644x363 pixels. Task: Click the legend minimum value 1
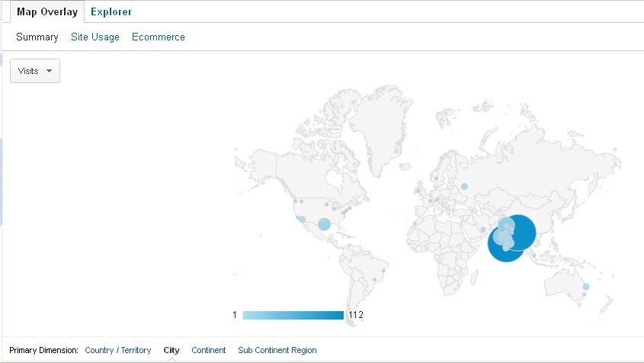click(235, 315)
